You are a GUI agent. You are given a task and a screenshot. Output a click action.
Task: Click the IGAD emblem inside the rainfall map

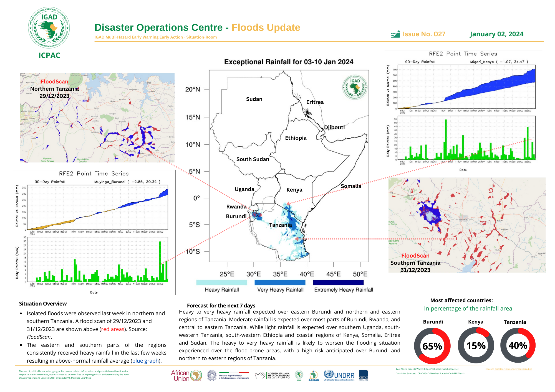click(x=355, y=87)
